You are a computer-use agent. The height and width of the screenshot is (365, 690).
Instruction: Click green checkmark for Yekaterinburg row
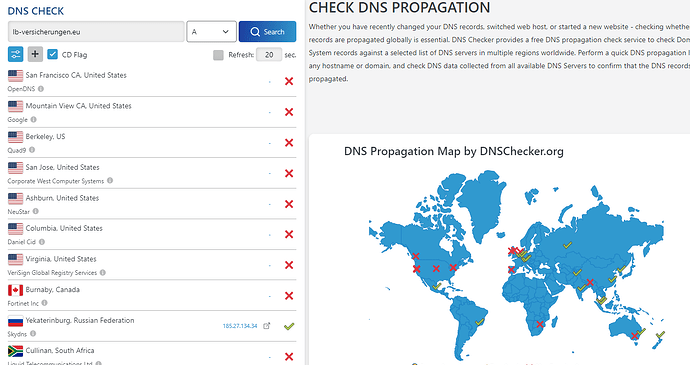click(289, 326)
